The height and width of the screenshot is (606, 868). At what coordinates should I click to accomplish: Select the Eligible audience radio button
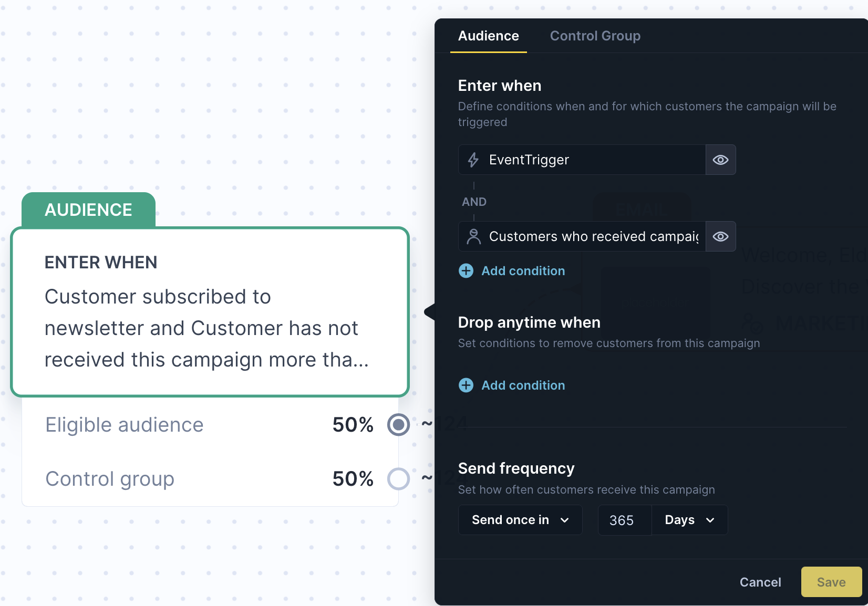398,425
